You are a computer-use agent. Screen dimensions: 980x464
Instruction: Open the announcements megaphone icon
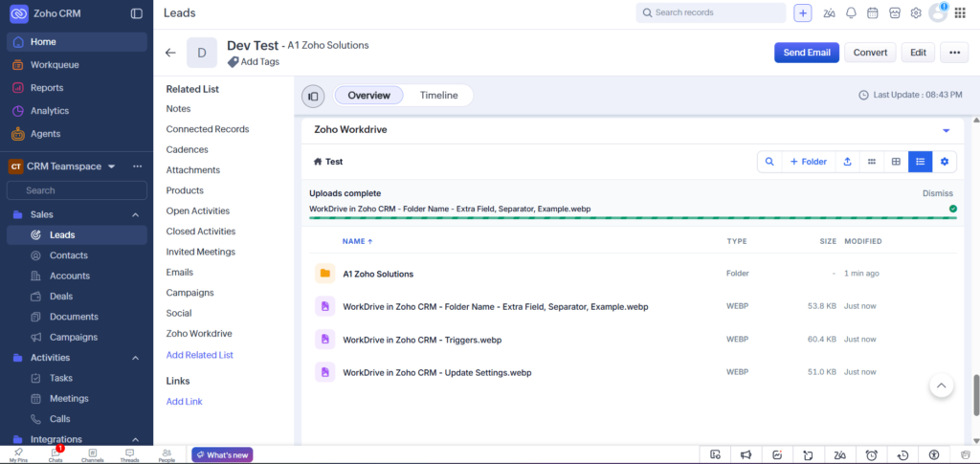tap(746, 454)
